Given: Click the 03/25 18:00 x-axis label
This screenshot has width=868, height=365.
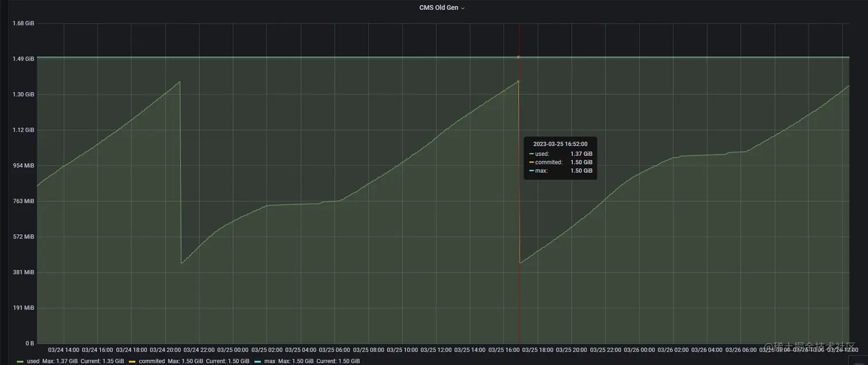Looking at the screenshot, I should (x=538, y=350).
